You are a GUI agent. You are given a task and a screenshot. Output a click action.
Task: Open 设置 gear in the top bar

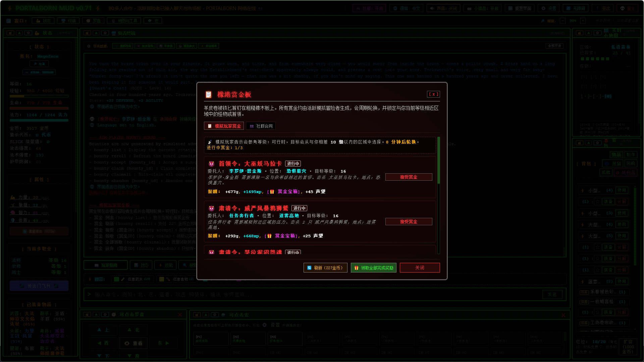click(x=549, y=8)
